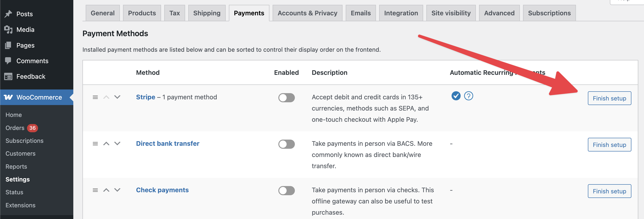This screenshot has width=644, height=219.
Task: Click the blue recurring payments checkmark for Stripe
Action: (456, 96)
